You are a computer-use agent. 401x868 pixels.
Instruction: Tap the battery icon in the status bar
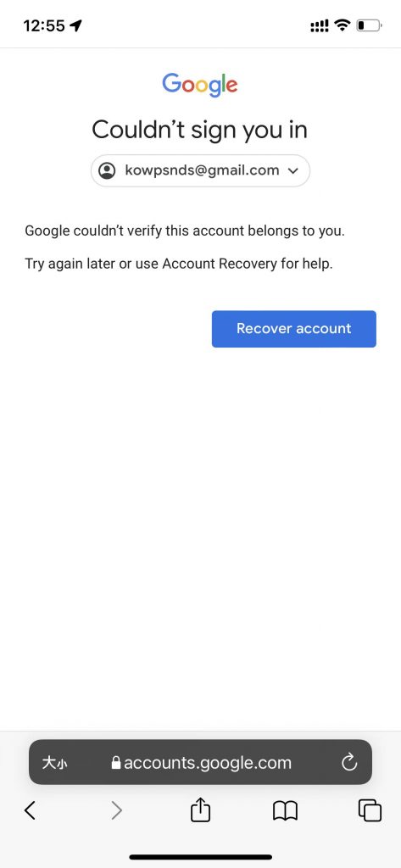pos(370,25)
